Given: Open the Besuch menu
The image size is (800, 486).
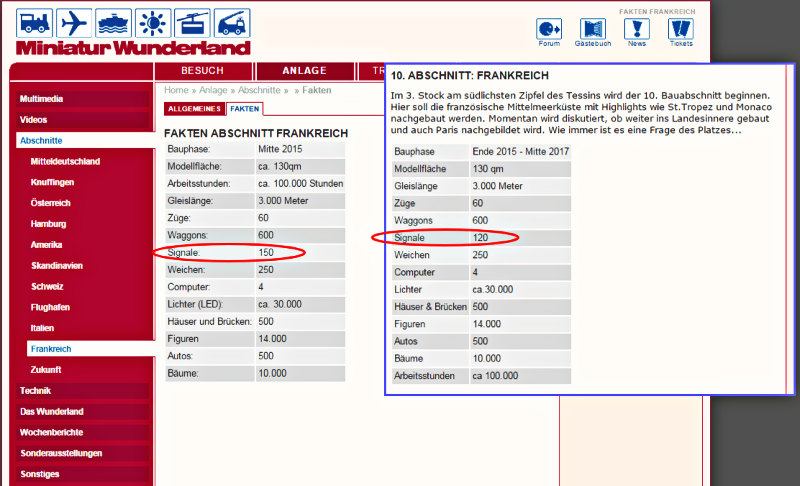Looking at the screenshot, I should click(x=202, y=71).
